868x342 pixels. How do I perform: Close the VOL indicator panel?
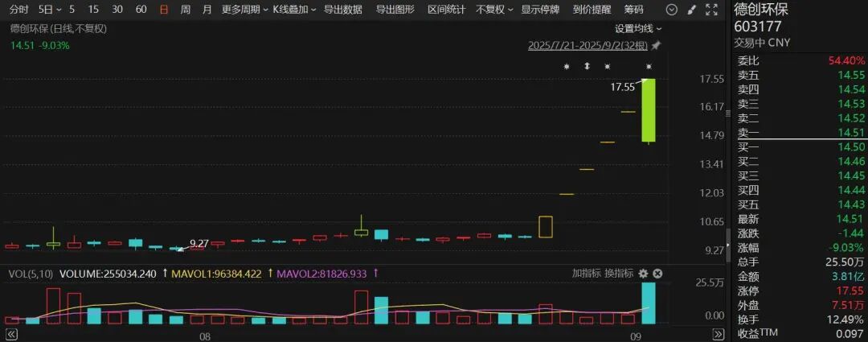pyautogui.click(x=657, y=274)
